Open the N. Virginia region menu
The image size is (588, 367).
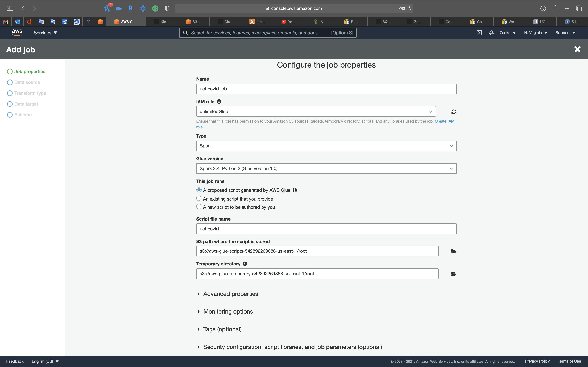point(535,33)
